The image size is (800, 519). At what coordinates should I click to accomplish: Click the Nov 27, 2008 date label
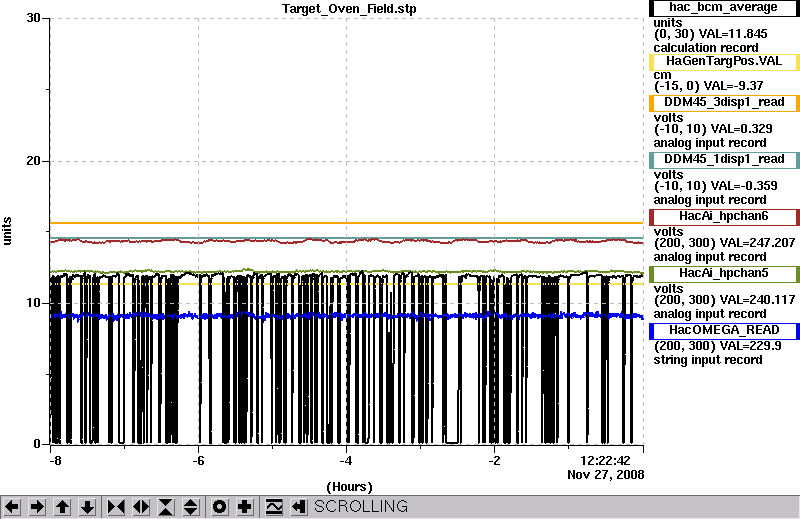point(606,475)
